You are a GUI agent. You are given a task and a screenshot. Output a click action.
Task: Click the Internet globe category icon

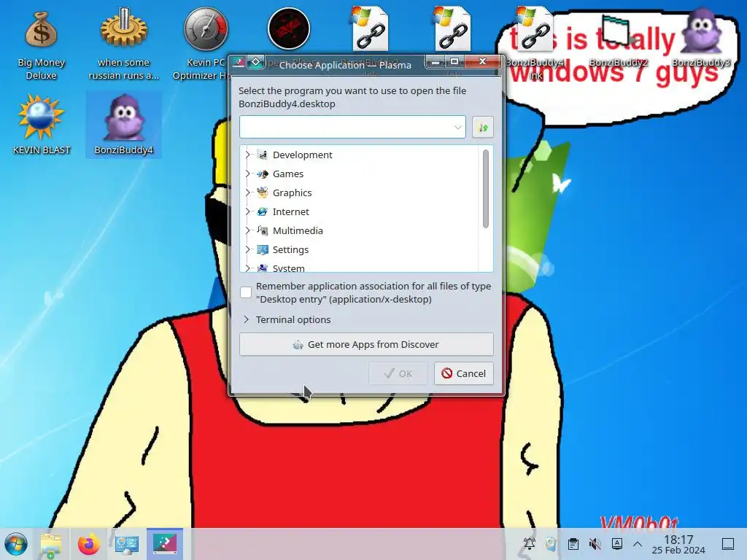262,211
